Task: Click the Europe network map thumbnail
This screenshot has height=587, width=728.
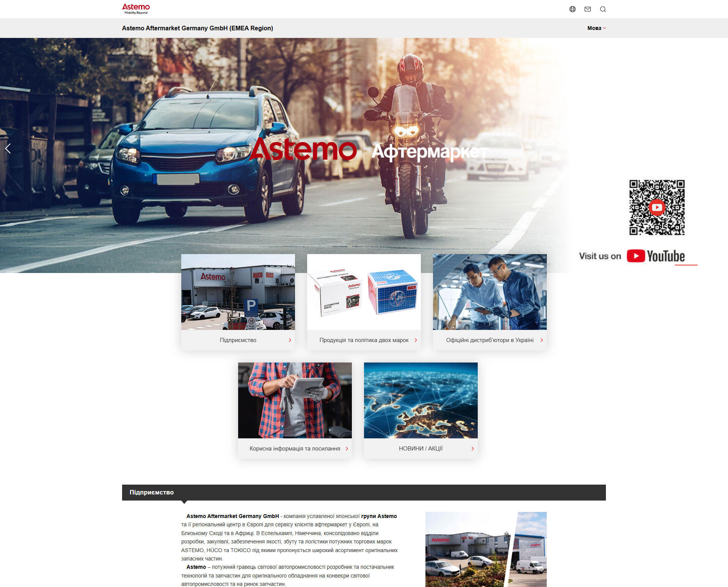Action: pyautogui.click(x=420, y=400)
